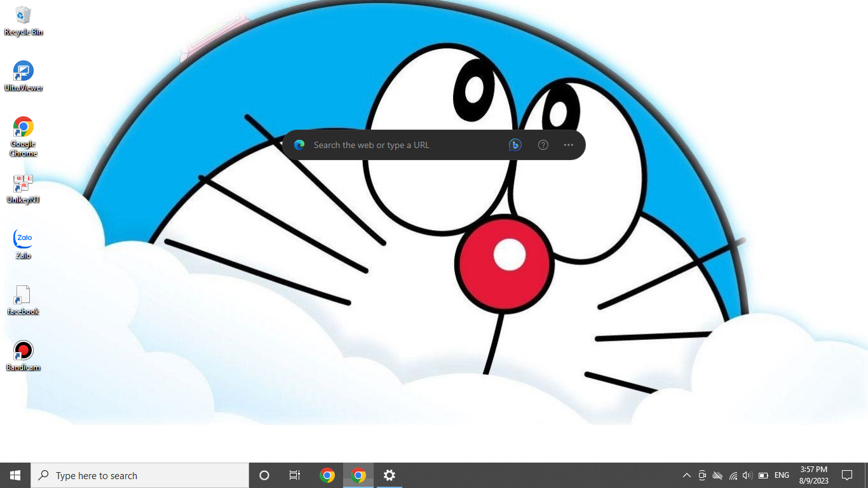Open Task View from the taskbar

[295, 475]
